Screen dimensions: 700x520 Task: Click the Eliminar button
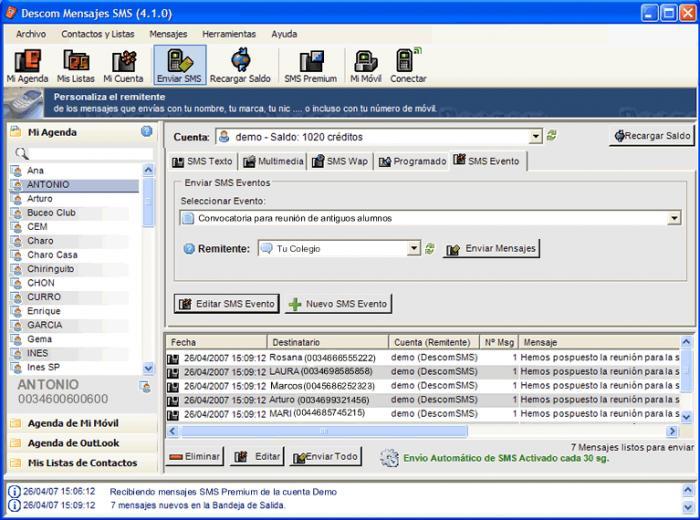[x=195, y=457]
